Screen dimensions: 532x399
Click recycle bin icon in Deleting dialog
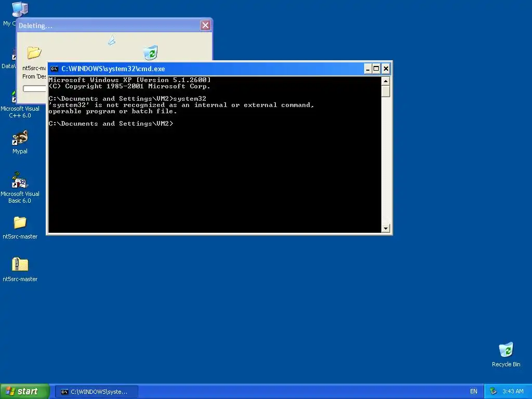pyautogui.click(x=150, y=52)
